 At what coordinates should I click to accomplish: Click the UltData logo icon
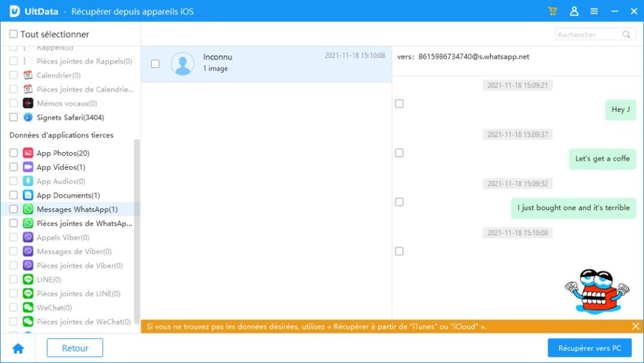point(14,11)
